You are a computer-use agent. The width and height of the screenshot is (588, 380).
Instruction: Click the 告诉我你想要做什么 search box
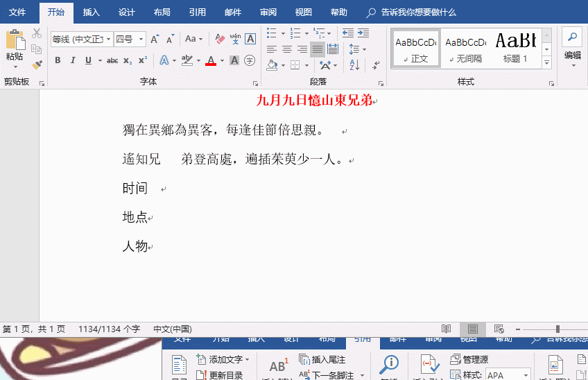411,12
